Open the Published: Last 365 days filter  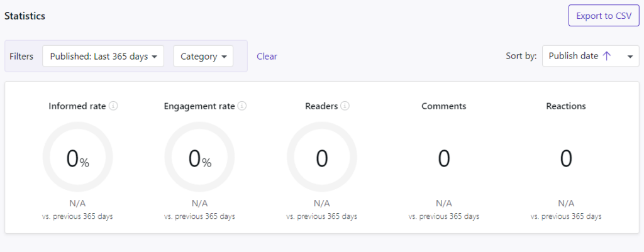(x=103, y=56)
